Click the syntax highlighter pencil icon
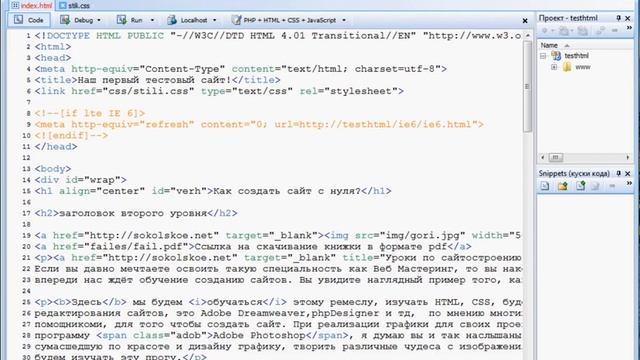The height and width of the screenshot is (360, 640). click(x=236, y=20)
